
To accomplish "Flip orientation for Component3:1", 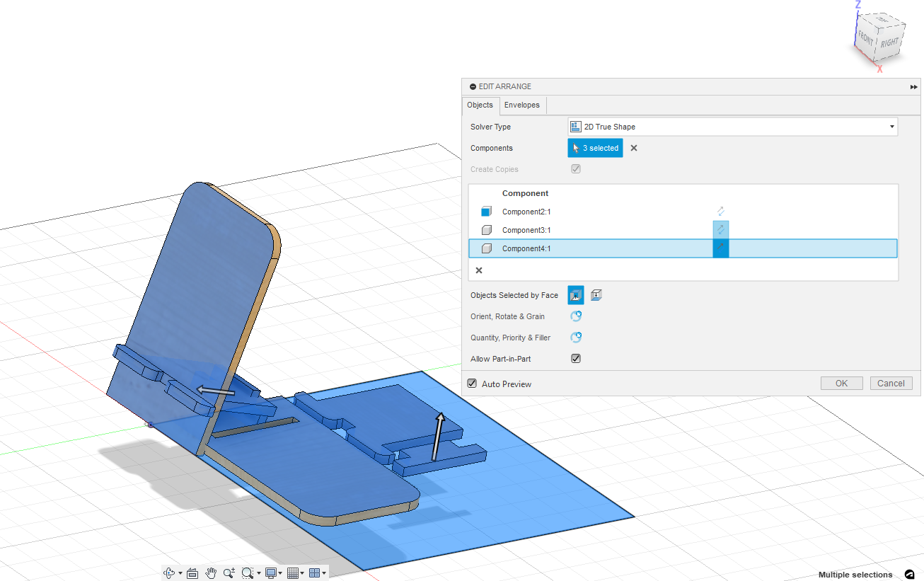I will [720, 229].
